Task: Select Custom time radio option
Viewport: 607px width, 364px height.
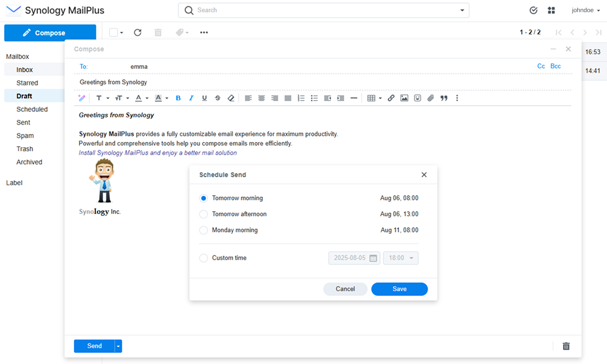Action: [204, 258]
